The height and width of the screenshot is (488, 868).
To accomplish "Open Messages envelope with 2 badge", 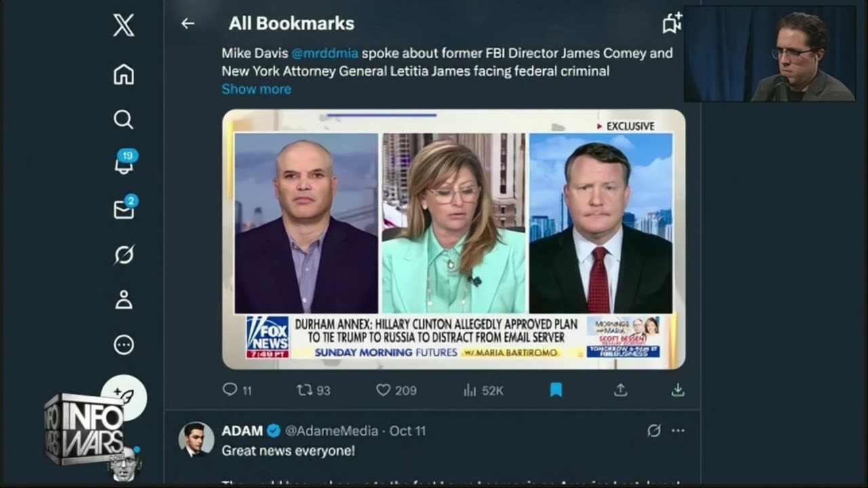I will pyautogui.click(x=124, y=208).
